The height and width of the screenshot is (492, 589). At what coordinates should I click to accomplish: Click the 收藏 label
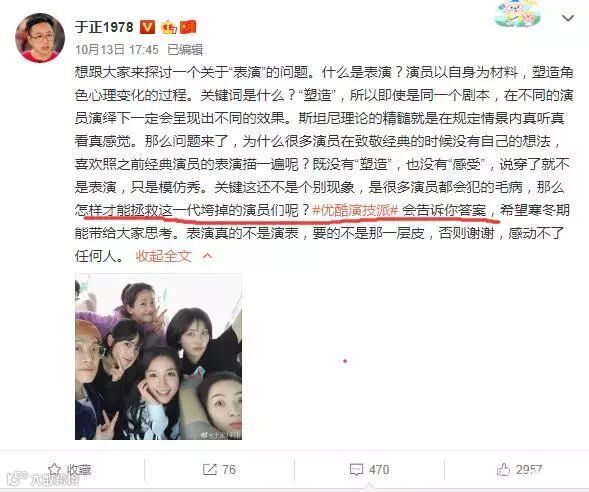click(x=79, y=469)
